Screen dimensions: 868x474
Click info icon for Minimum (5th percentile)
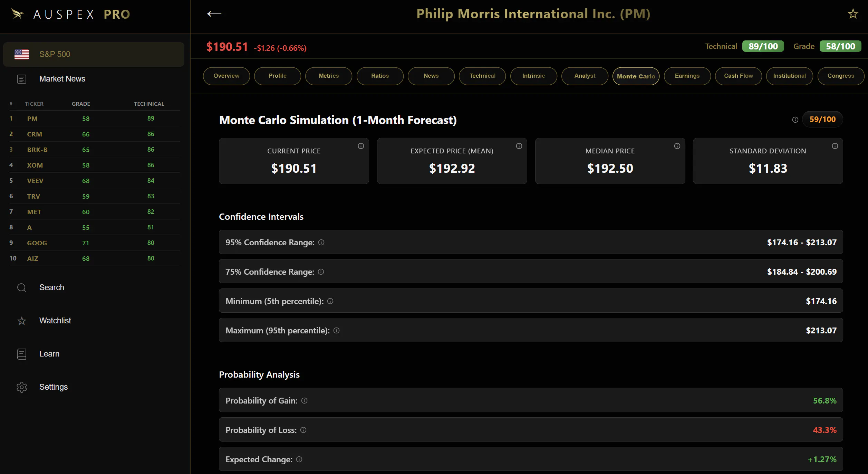pyautogui.click(x=330, y=301)
